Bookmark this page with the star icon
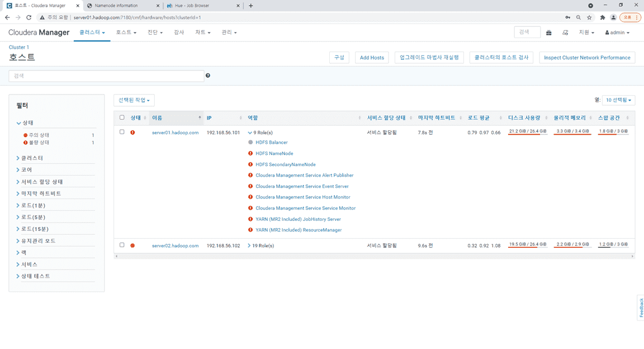 coord(589,17)
